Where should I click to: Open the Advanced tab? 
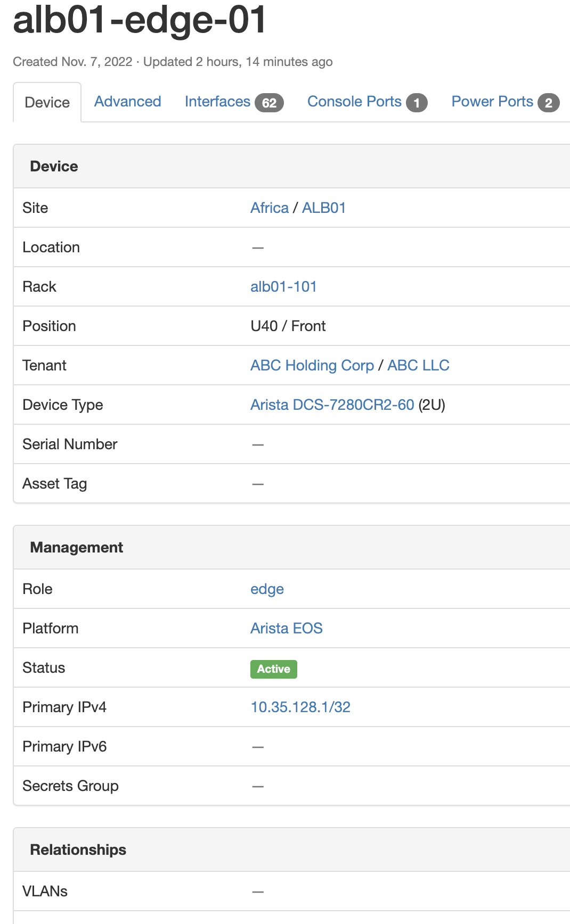pos(127,102)
